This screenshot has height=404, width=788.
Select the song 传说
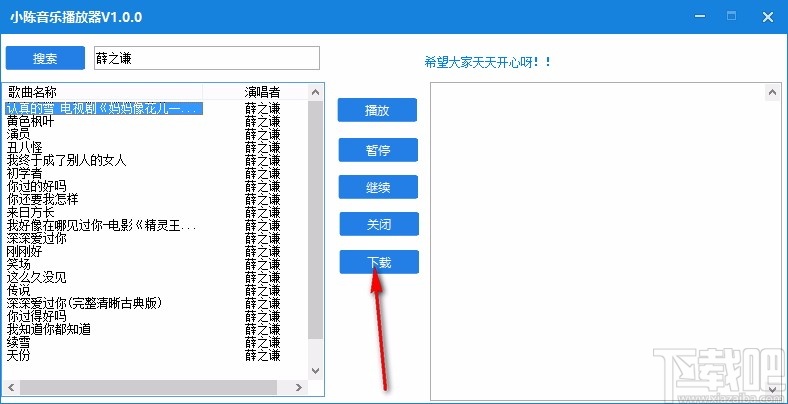pos(18,290)
